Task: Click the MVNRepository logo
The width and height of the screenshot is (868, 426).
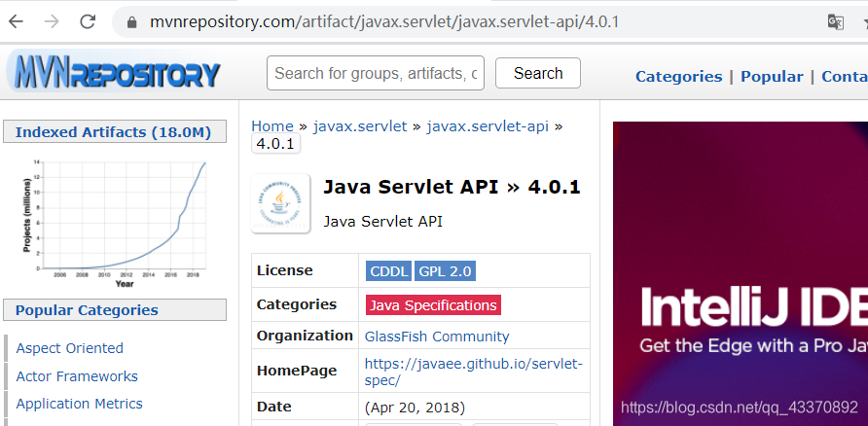Action: (x=114, y=73)
